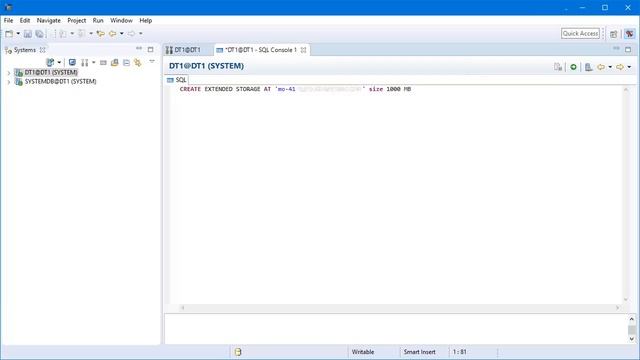Screen dimensions: 640x360
Task: Toggle Link with Editor in Systems toolbar
Action: [x=138, y=62]
